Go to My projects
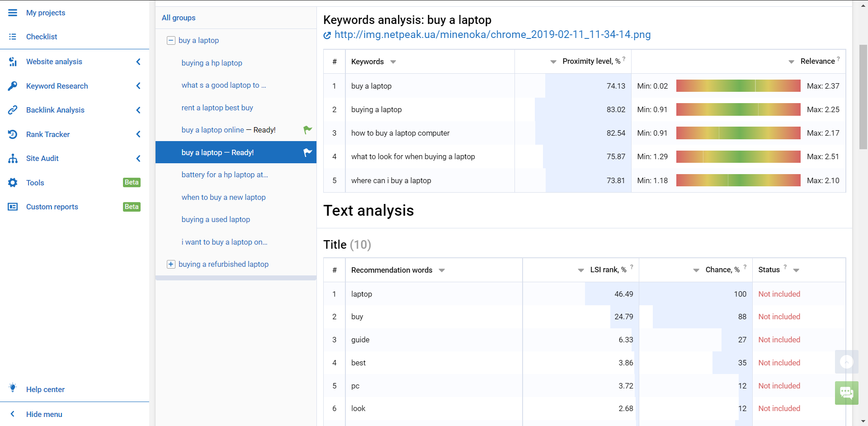Viewport: 868px width, 426px height. pyautogui.click(x=46, y=13)
